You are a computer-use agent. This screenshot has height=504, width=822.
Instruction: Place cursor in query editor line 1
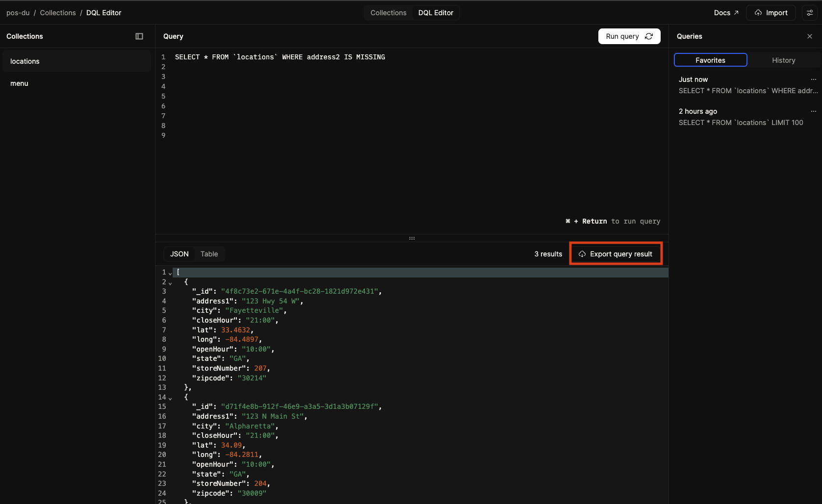click(x=280, y=57)
